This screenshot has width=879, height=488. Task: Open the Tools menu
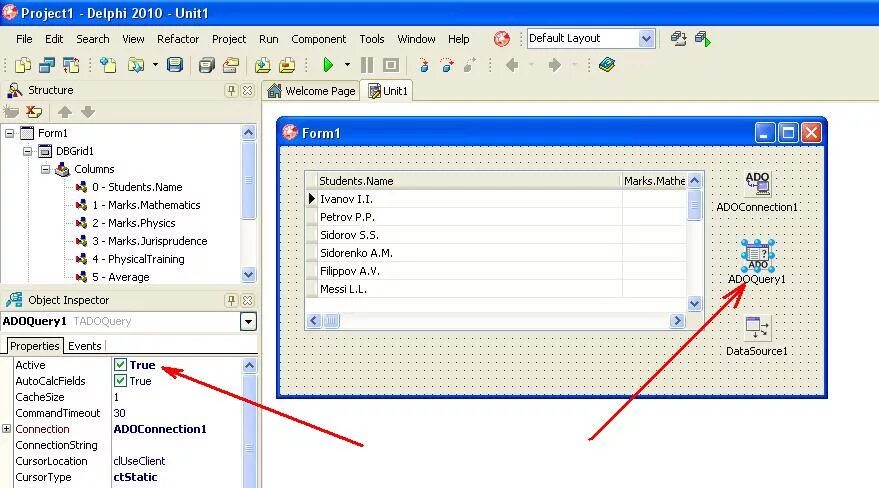coord(372,39)
